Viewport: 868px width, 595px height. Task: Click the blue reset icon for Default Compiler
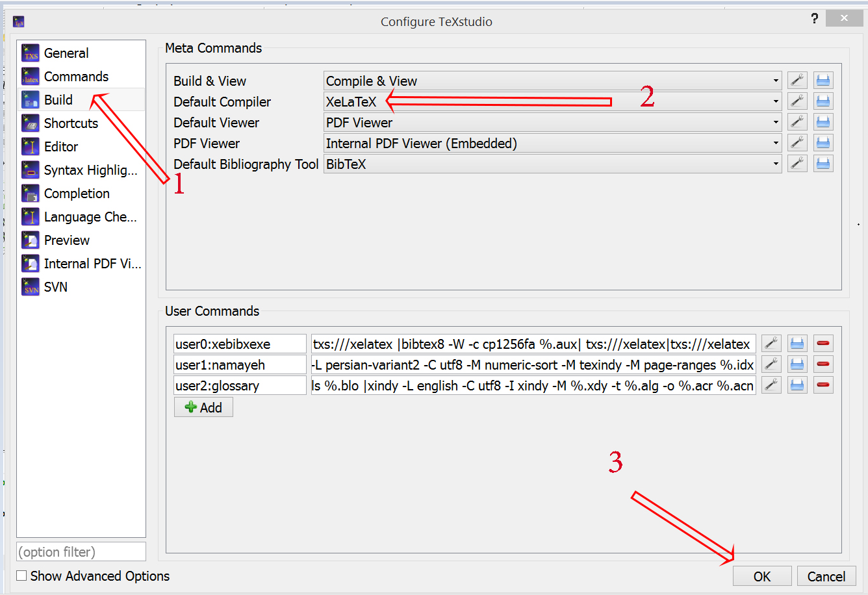click(823, 101)
